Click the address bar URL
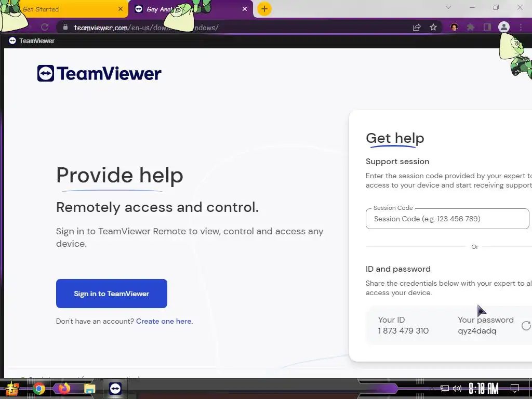The height and width of the screenshot is (399, 532). click(146, 28)
